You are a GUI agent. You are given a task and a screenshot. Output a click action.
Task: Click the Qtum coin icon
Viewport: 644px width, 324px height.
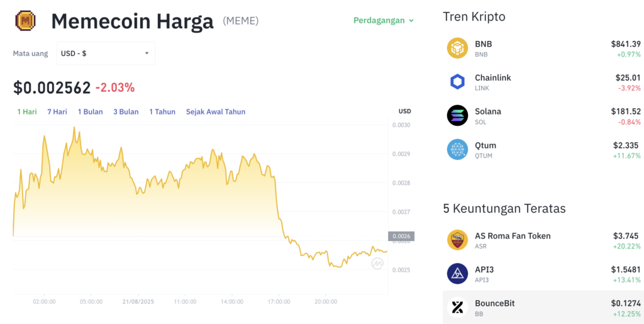pos(457,149)
